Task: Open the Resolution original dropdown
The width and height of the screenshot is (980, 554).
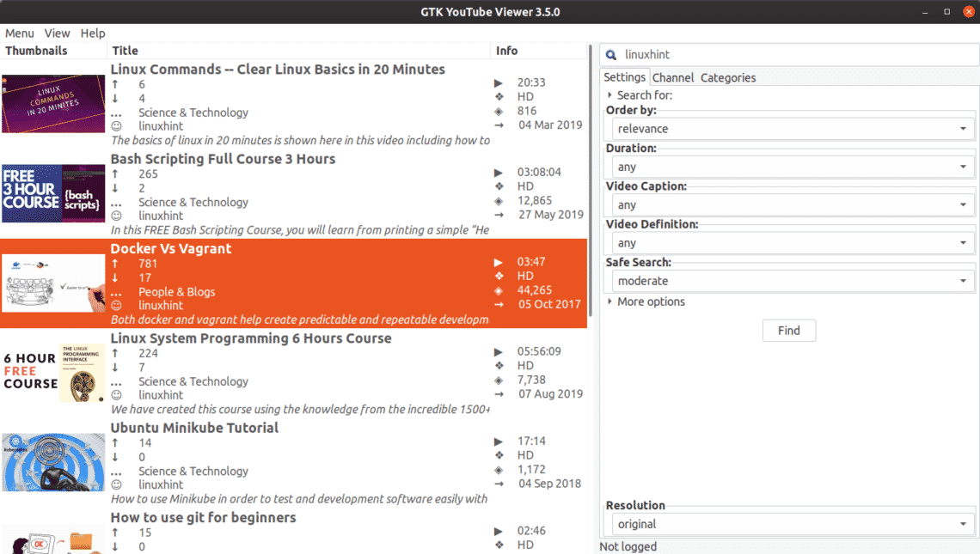Action: tap(793, 524)
